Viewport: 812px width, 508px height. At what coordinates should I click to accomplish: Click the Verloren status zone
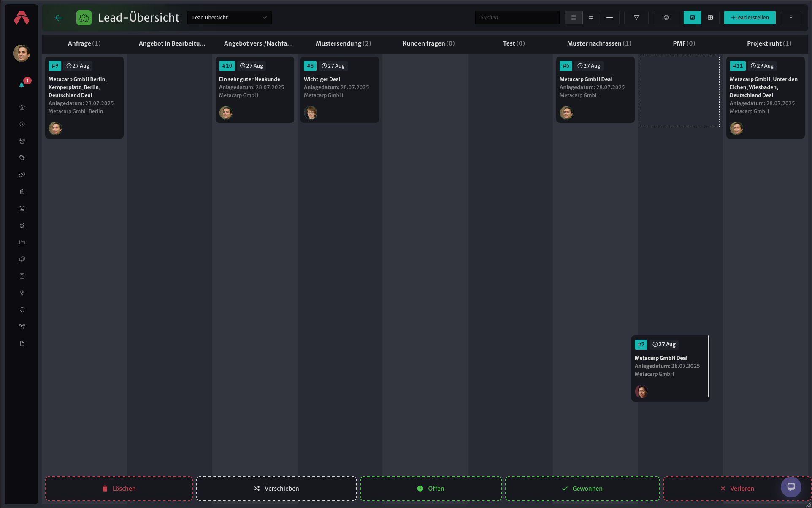coord(737,489)
